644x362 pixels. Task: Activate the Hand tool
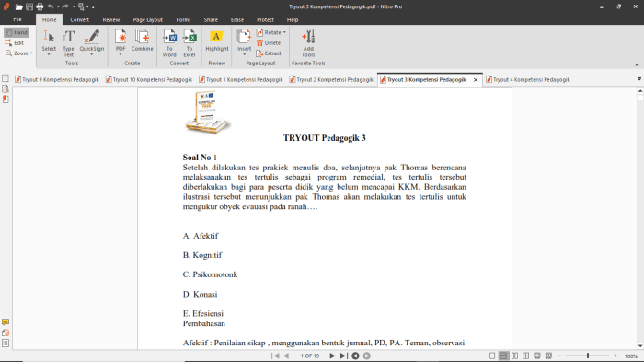tap(17, 32)
